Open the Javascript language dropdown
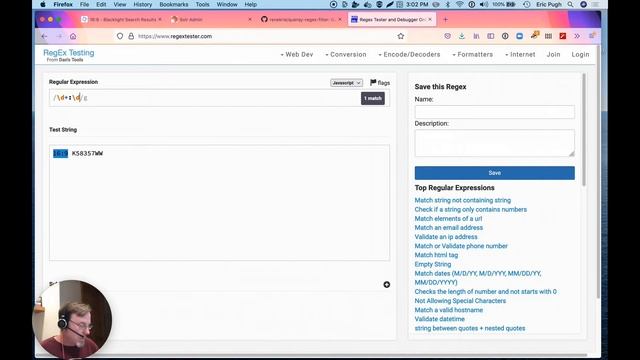This screenshot has height=360, width=640. click(x=346, y=83)
